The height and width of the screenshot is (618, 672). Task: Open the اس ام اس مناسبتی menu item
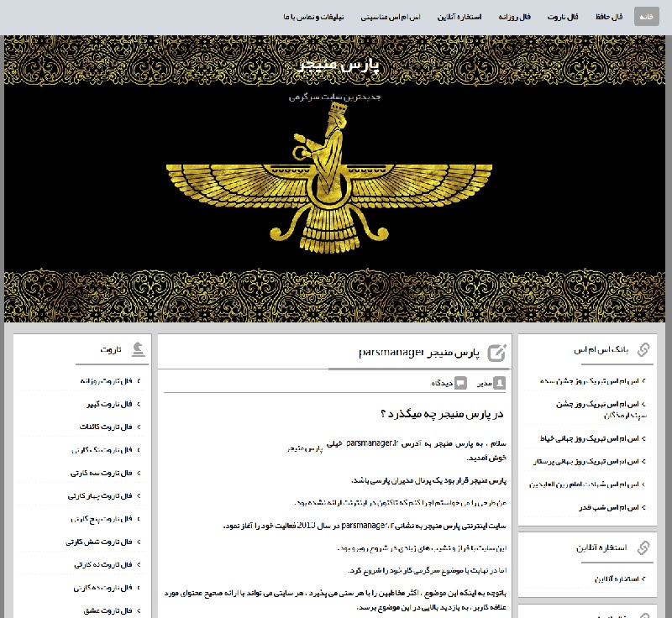(391, 17)
